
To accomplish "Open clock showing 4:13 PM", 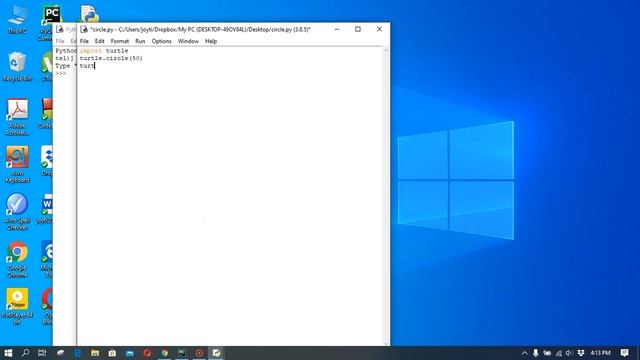I will [x=600, y=353].
